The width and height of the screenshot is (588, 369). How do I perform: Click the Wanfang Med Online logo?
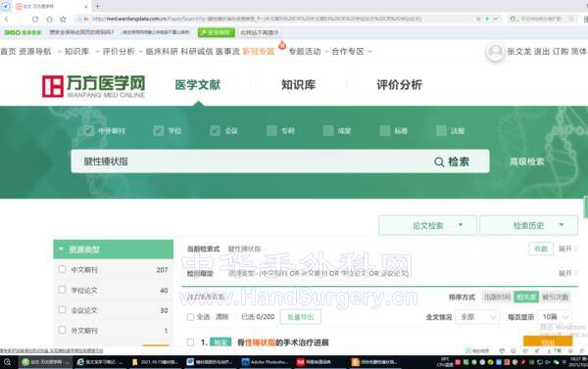pyautogui.click(x=93, y=86)
